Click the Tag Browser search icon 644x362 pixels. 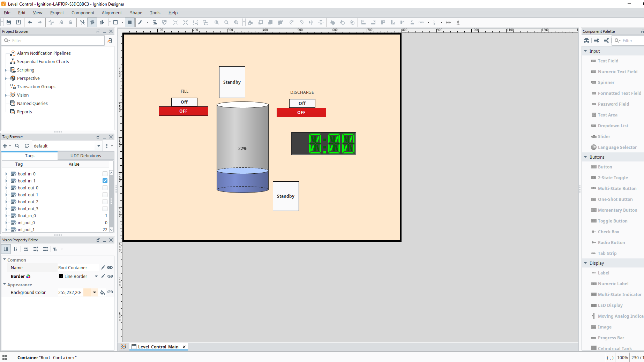click(17, 146)
